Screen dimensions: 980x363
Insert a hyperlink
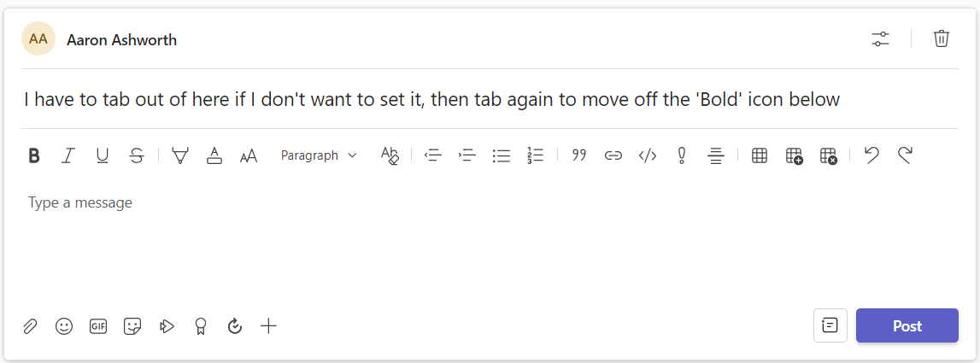(x=613, y=155)
